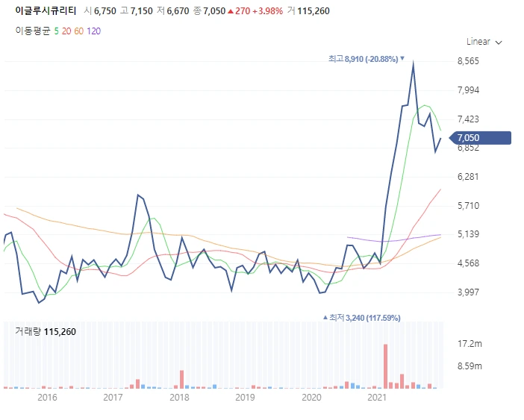Select the 2016 axis label

(47, 398)
